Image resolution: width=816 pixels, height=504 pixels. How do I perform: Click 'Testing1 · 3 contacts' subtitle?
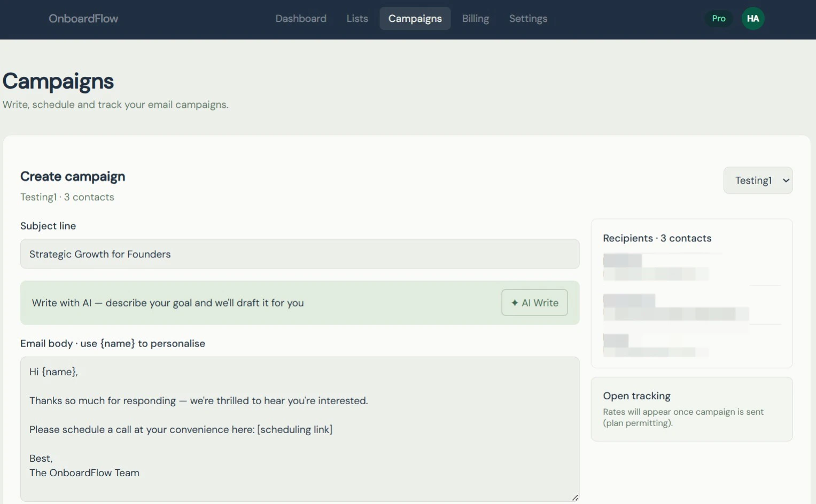coord(67,197)
